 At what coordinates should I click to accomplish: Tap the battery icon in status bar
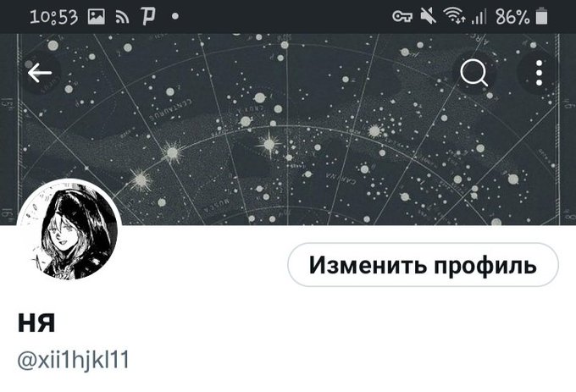click(542, 17)
